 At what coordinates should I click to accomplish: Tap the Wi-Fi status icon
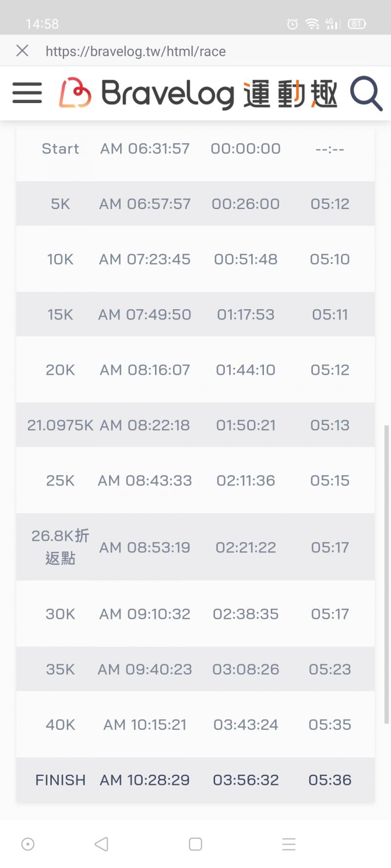click(x=312, y=23)
